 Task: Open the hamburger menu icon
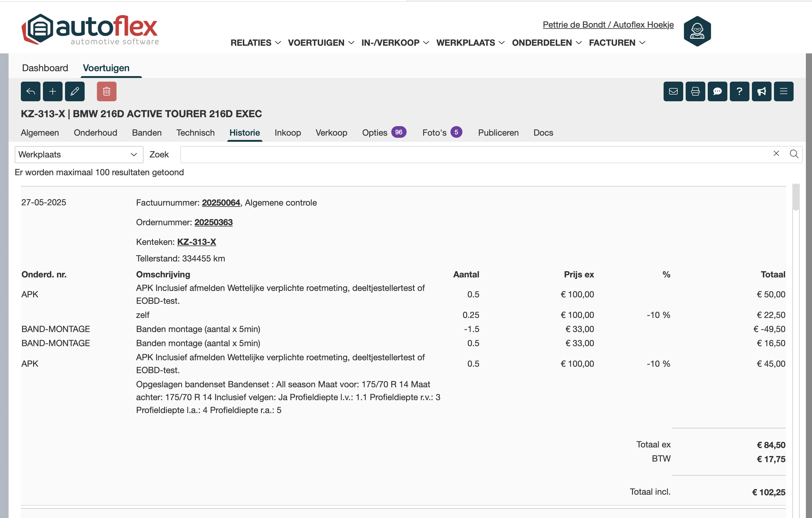click(784, 91)
